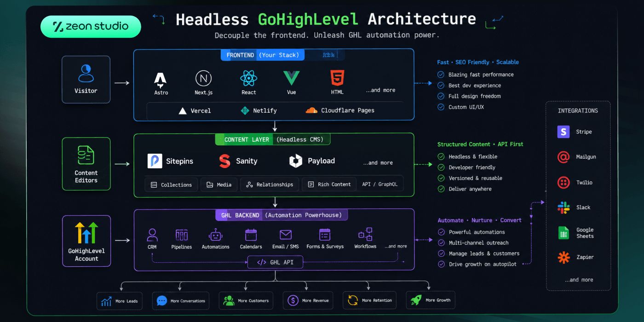The width and height of the screenshot is (644, 322).
Task: Select the Pipelines icon
Action: point(182,235)
